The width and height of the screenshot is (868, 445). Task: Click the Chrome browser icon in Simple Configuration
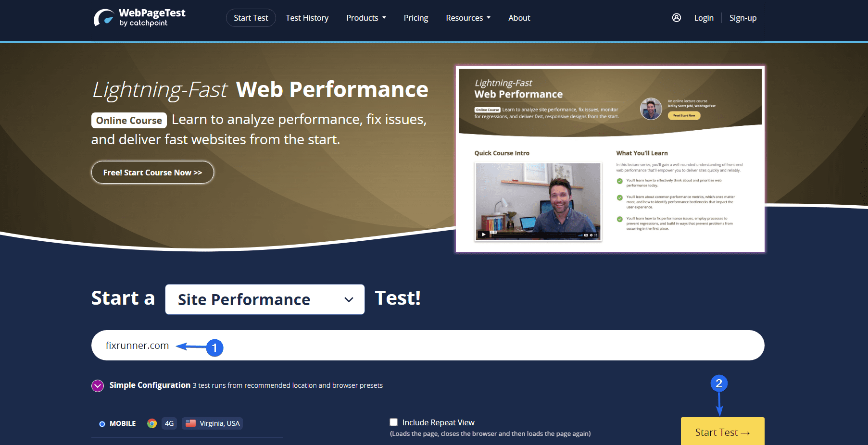click(152, 423)
